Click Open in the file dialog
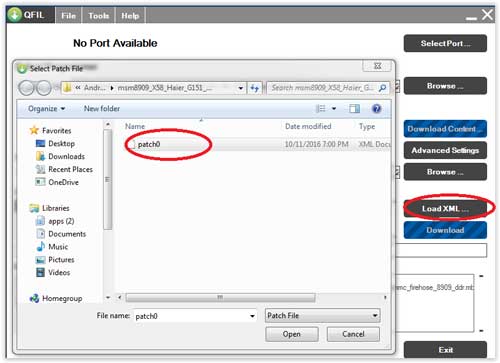 [x=292, y=334]
